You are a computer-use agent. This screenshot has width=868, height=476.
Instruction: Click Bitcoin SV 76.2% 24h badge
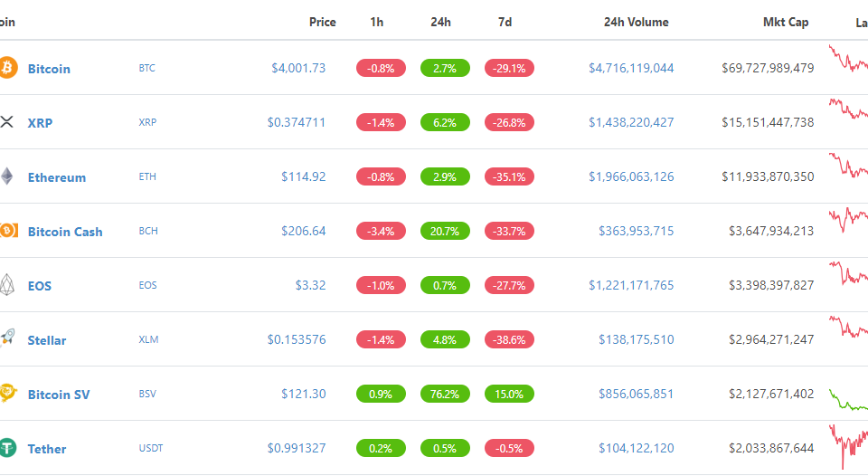[445, 394]
